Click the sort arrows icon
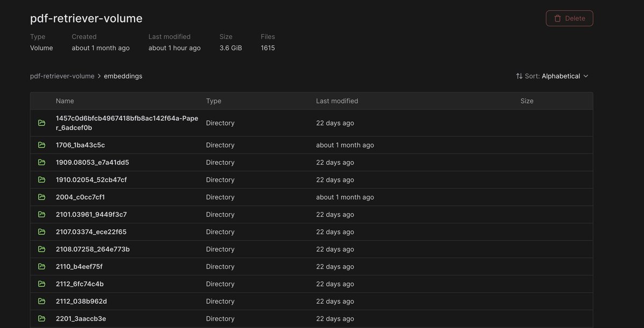Image resolution: width=644 pixels, height=328 pixels. [519, 76]
